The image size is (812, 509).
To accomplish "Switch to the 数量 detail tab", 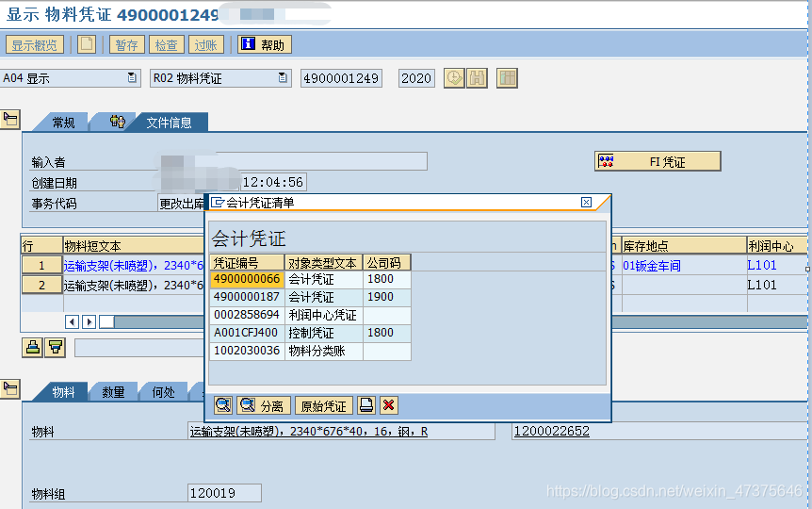I will pyautogui.click(x=113, y=392).
